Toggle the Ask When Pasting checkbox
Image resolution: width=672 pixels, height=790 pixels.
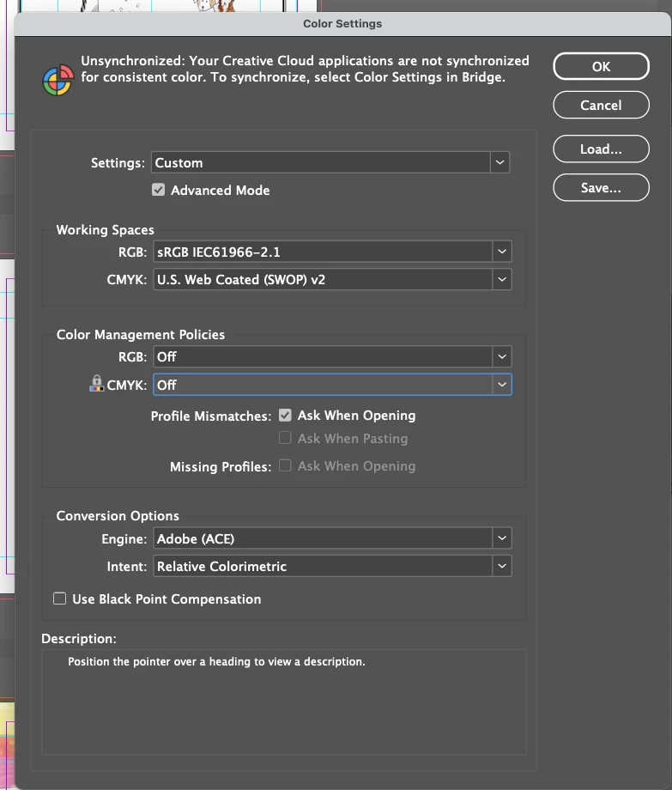[286, 438]
